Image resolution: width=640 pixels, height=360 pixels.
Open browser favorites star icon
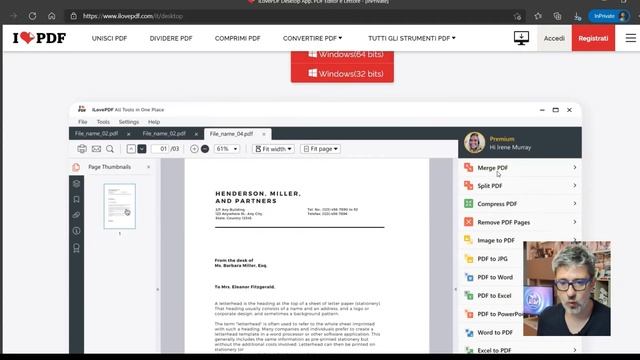click(538, 16)
